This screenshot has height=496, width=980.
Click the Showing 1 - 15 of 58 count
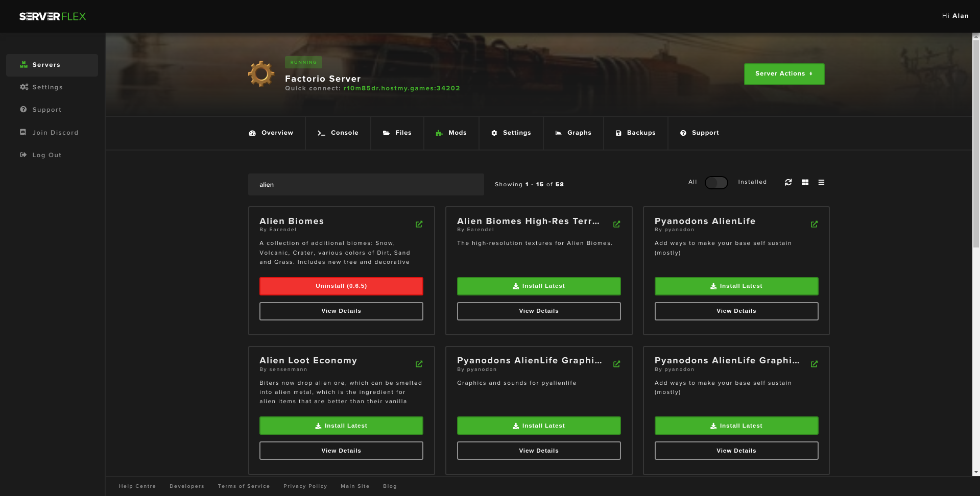click(x=529, y=184)
